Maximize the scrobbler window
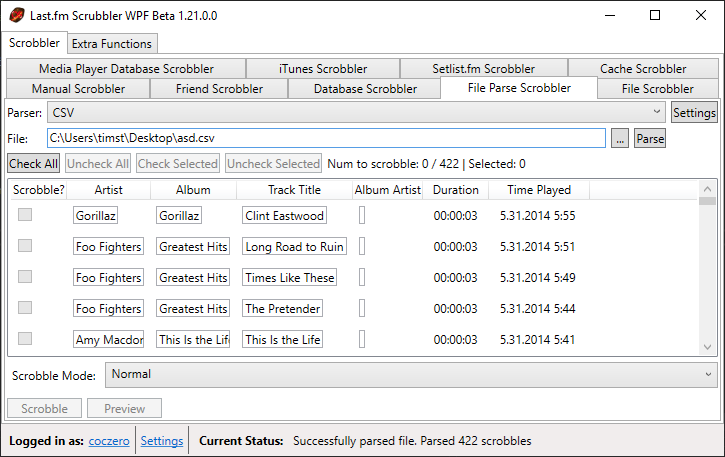The image size is (725, 457). click(x=655, y=15)
